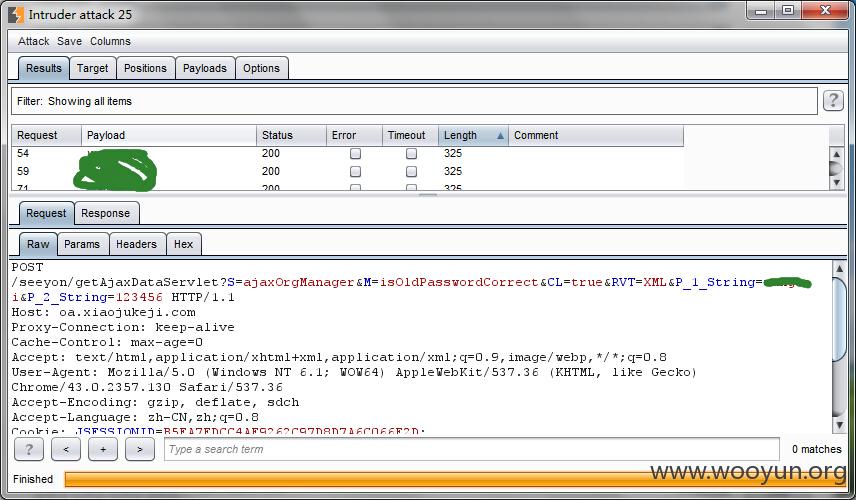Sort by the Request column header
The height and width of the screenshot is (500, 856).
[x=46, y=135]
